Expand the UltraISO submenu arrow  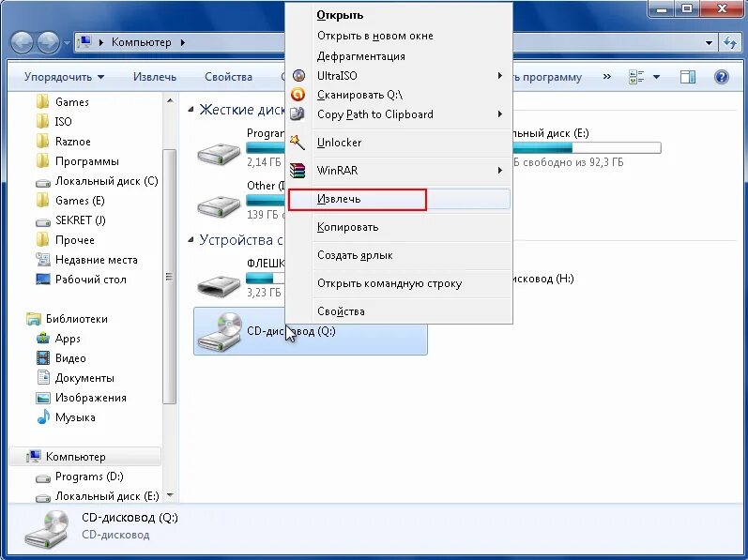499,75
